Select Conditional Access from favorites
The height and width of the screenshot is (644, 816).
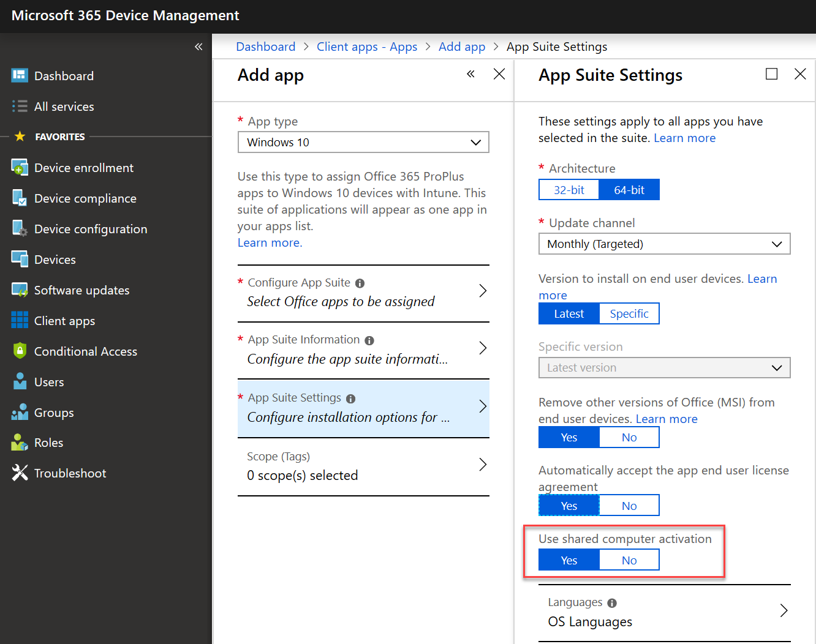[x=87, y=351]
